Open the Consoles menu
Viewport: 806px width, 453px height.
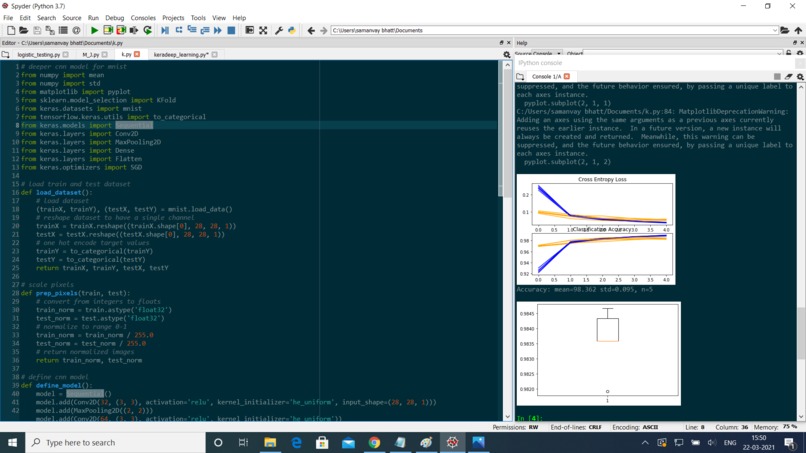pyautogui.click(x=143, y=17)
